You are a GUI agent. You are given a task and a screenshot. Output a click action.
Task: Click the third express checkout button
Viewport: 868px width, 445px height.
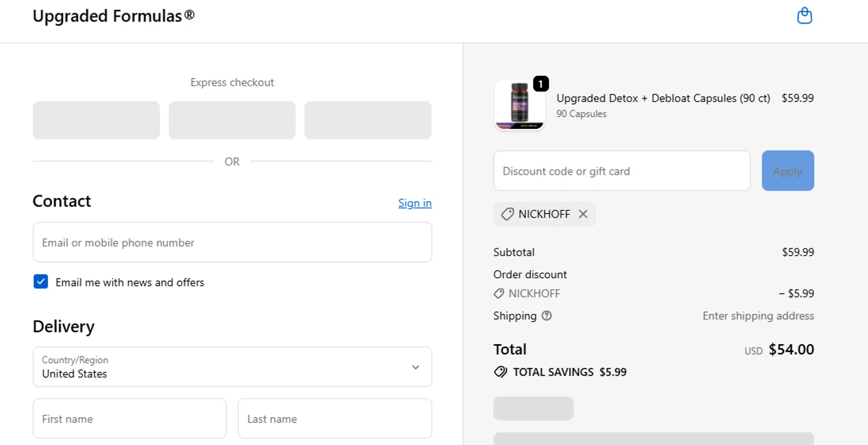click(367, 120)
